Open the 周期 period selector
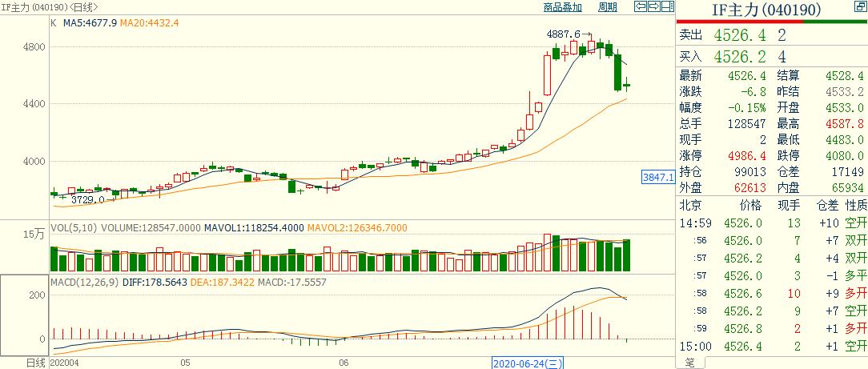Image resolution: width=868 pixels, height=369 pixels. point(608,7)
